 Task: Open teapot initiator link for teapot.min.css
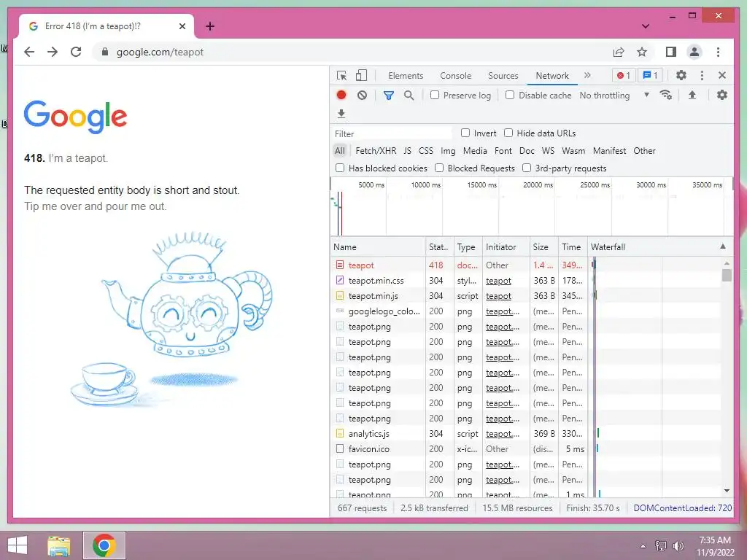498,281
